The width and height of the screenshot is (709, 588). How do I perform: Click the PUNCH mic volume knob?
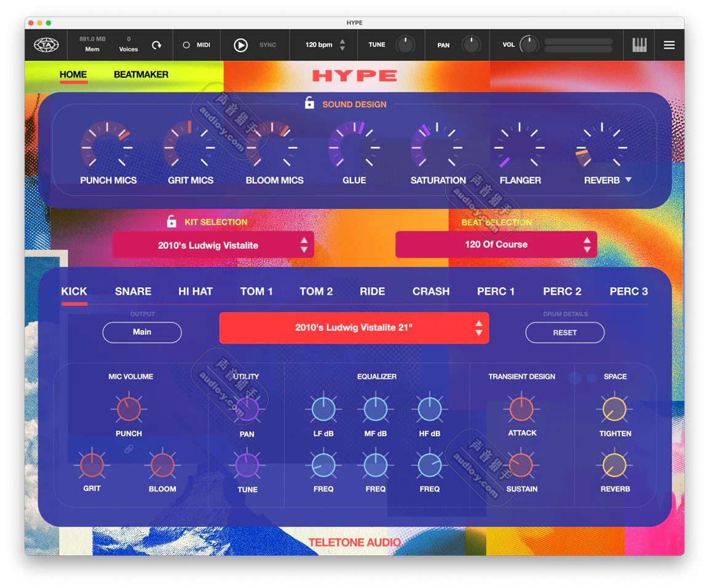point(129,409)
